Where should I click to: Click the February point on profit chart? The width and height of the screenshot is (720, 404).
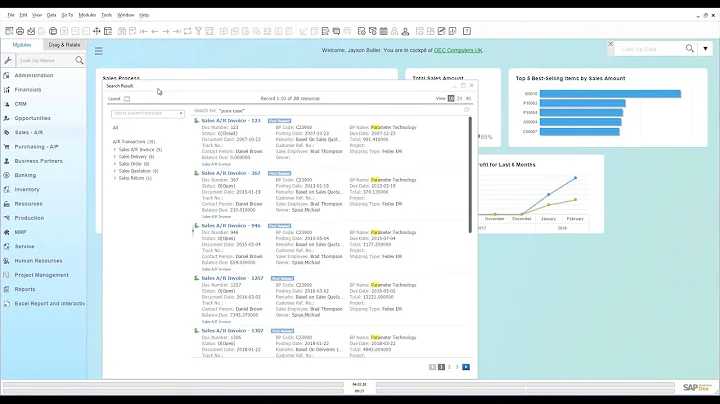[575, 178]
